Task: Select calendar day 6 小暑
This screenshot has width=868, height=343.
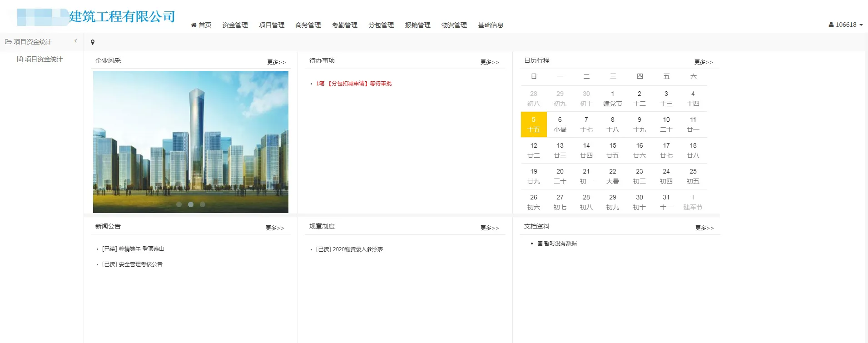Action: point(560,124)
